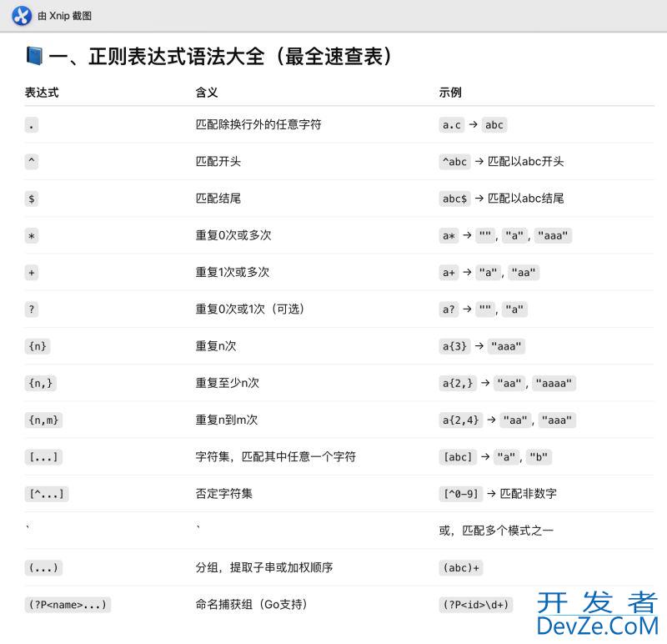Click the '匹配开头' meaning cell

pos(218,161)
